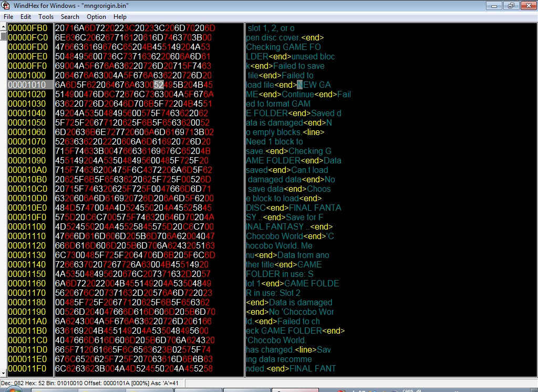Open the Option menu
The height and width of the screenshot is (392, 538).
[96, 16]
